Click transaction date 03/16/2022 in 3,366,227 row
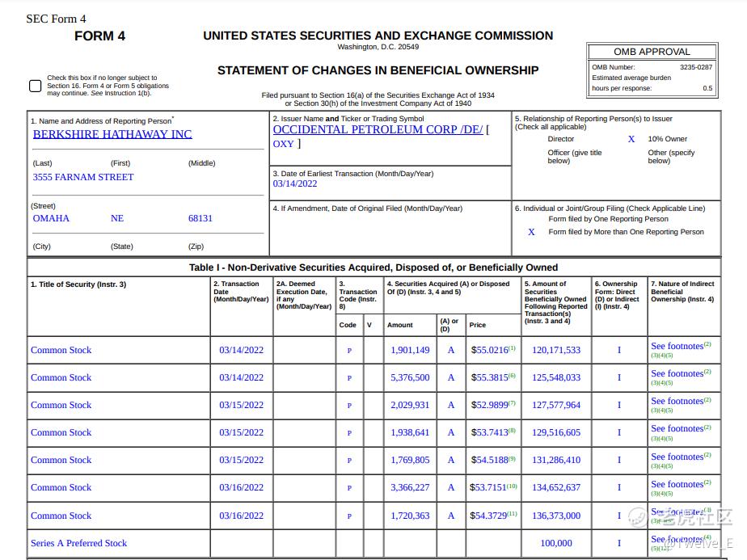 tap(241, 487)
